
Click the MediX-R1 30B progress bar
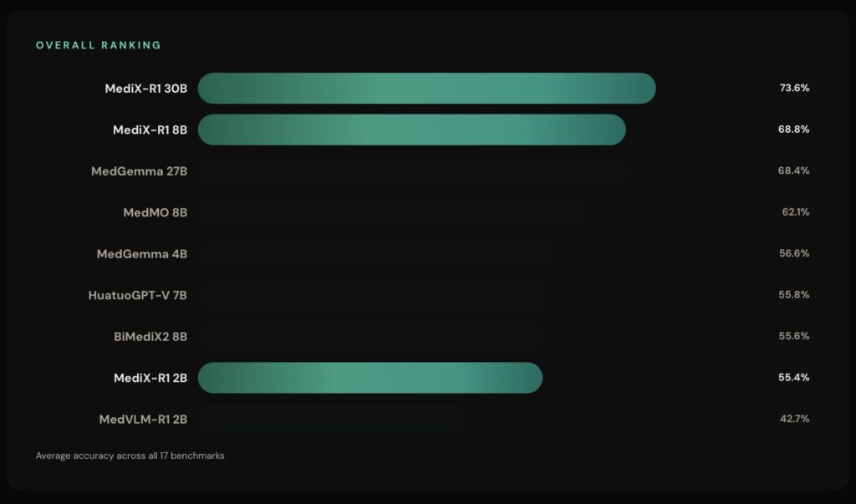(426, 89)
